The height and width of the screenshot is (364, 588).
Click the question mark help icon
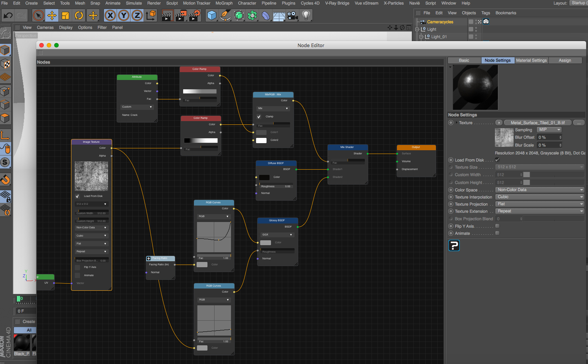point(454,246)
